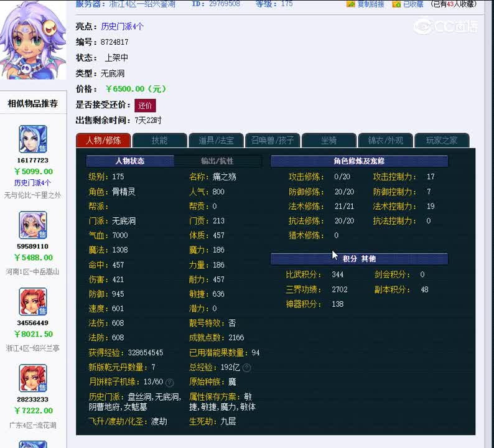Open sidebar link 历史门派4个 under 16177723
The width and height of the screenshot is (494, 448).
[32, 183]
